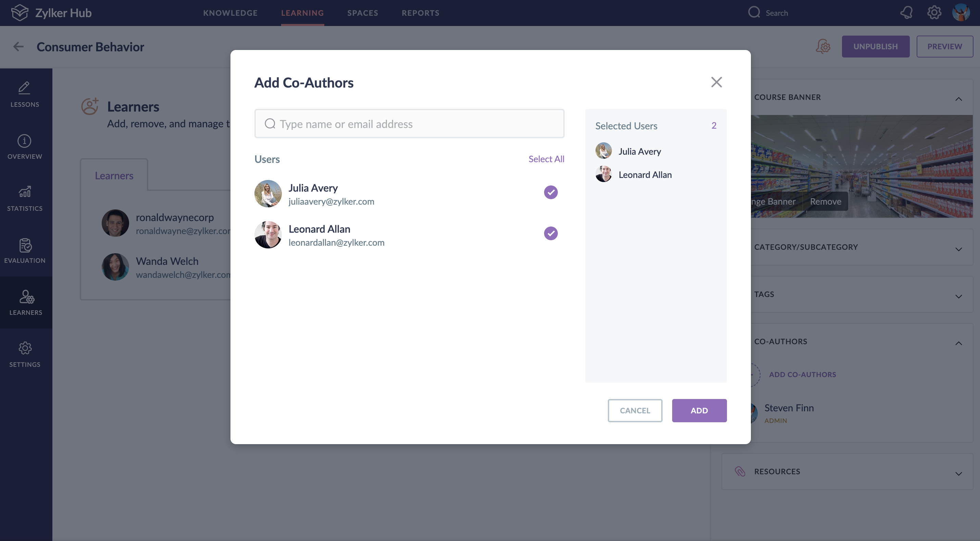
Task: Click the back arrow beside Consumer Behavior
Action: (x=18, y=47)
